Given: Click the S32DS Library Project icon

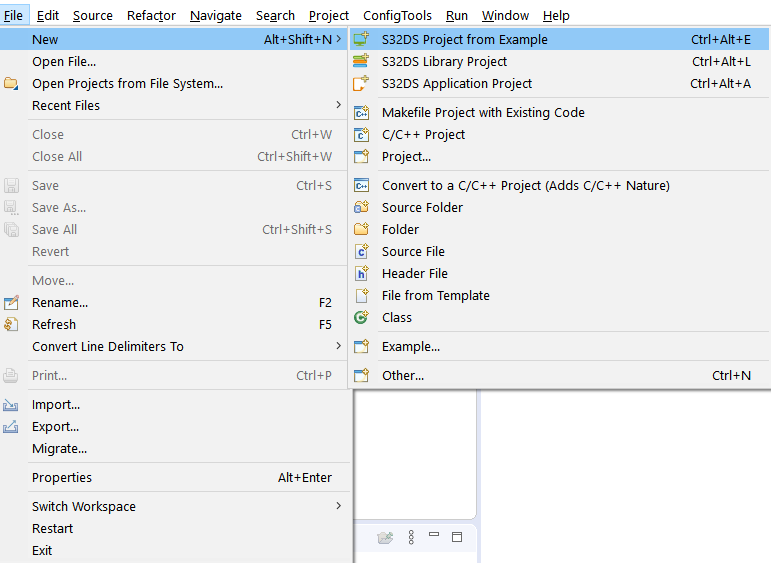Looking at the screenshot, I should coord(362,62).
